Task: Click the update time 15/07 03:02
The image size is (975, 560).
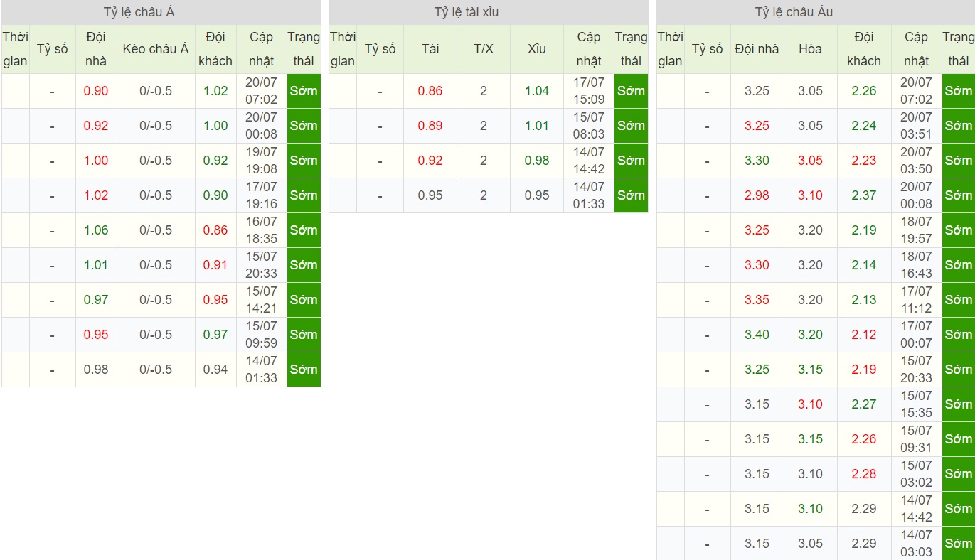Action: 916,474
